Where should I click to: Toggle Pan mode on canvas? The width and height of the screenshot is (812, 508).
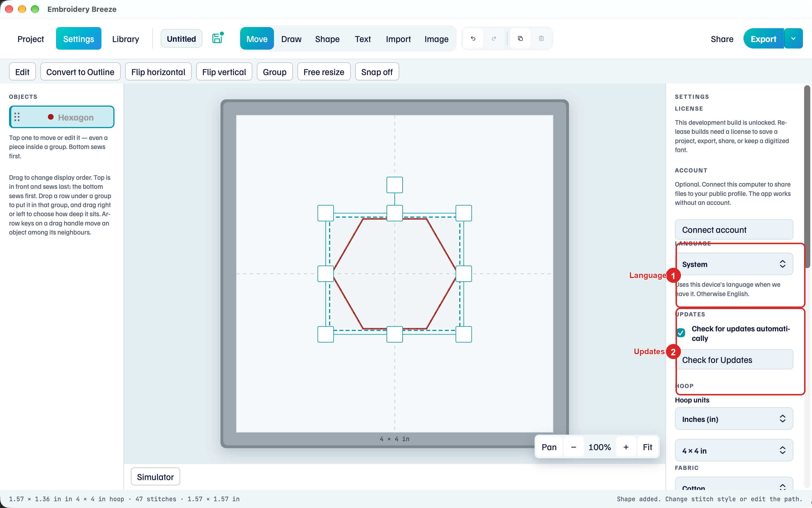(549, 447)
